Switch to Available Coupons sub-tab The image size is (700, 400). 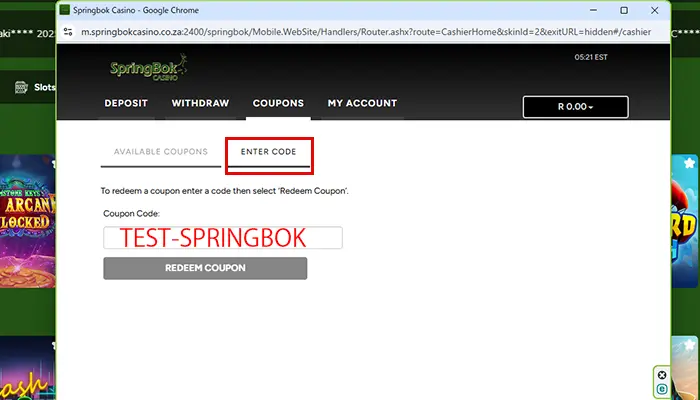160,152
